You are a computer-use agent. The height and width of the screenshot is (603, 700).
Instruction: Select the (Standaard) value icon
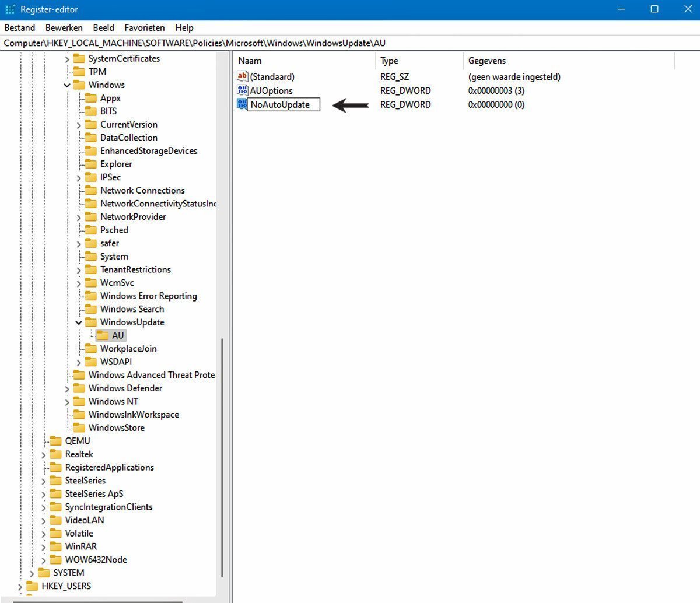pyautogui.click(x=243, y=76)
